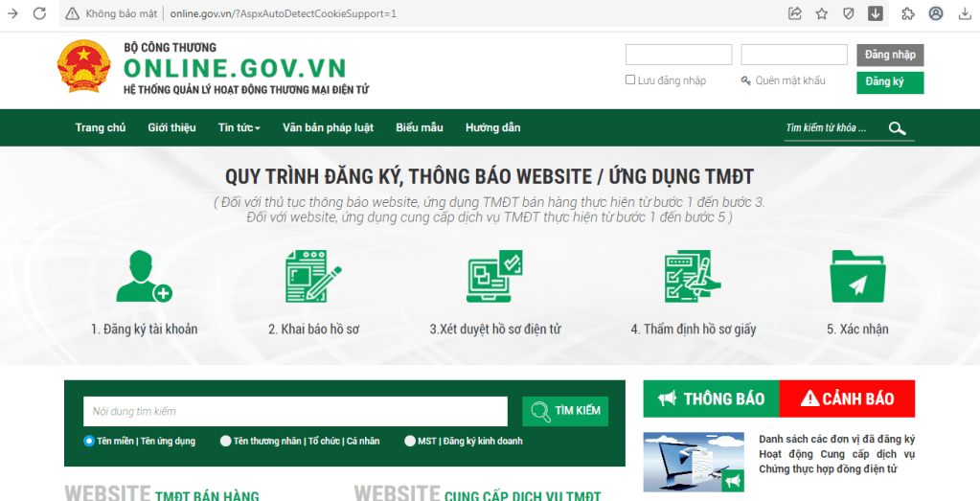Select Tên thương nhân | Tổ chức | Cá nhân option
The height and width of the screenshot is (501, 980).
pos(226,442)
